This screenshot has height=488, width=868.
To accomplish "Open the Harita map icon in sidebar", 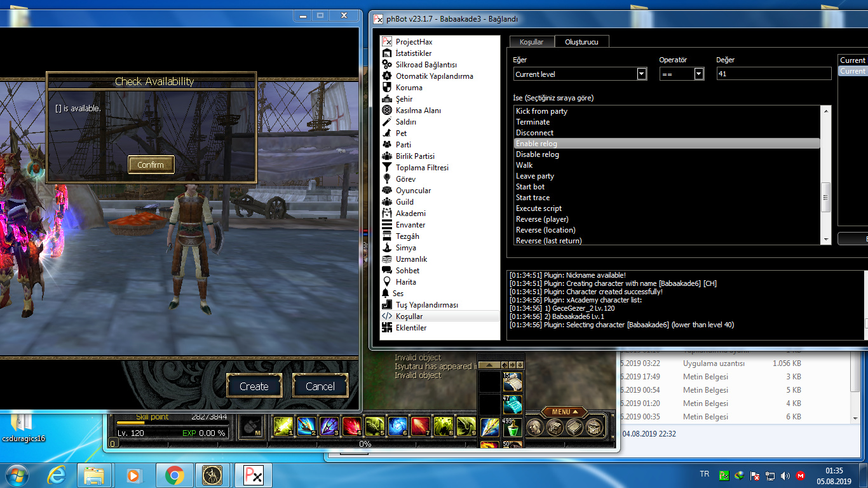I will (386, 282).
